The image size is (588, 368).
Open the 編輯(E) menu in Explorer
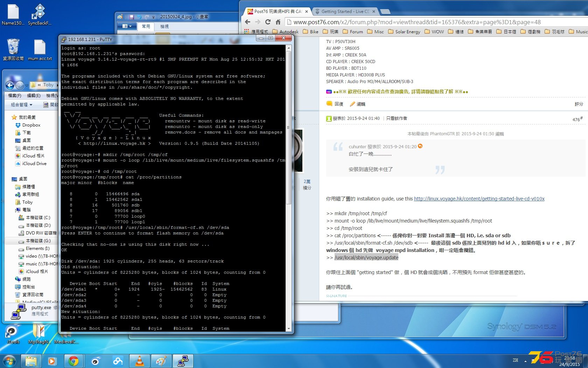pyautogui.click(x=34, y=95)
